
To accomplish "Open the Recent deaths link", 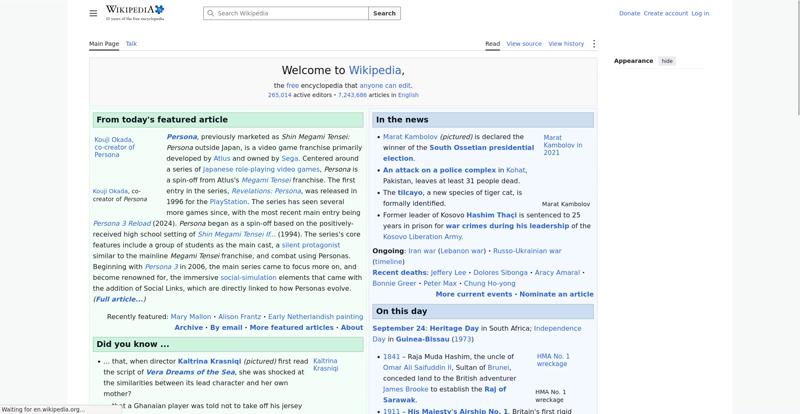I will click(399, 273).
